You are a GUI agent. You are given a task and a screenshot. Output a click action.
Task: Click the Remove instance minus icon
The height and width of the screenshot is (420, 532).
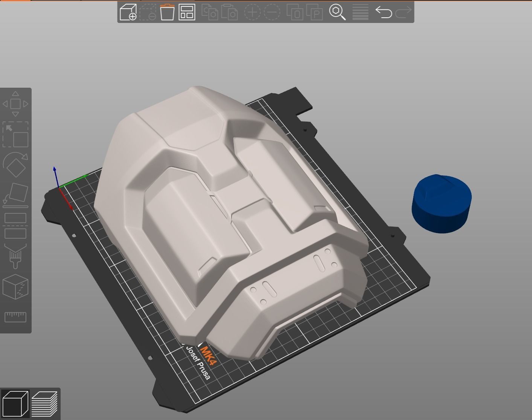(272, 12)
